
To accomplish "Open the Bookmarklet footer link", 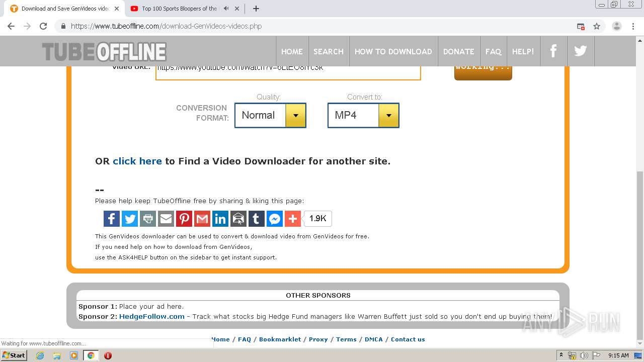I will tap(280, 339).
